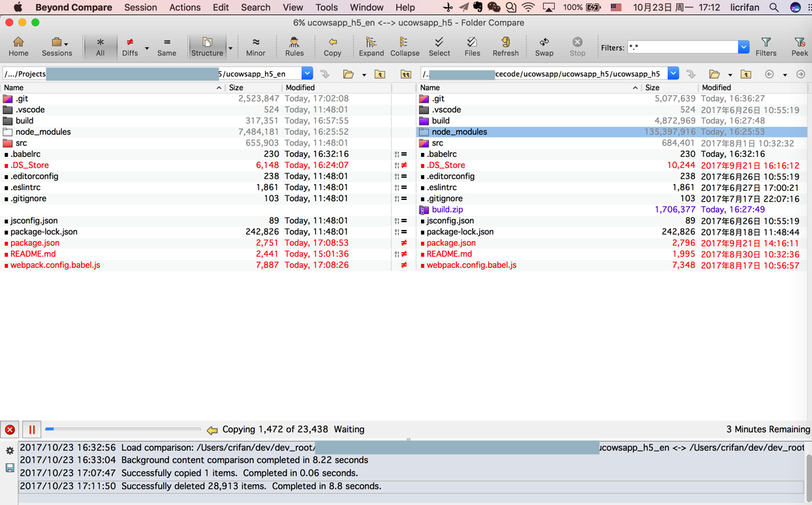Image resolution: width=812 pixels, height=505 pixels.
Task: Stop the current operation in toolbar
Action: 577,46
